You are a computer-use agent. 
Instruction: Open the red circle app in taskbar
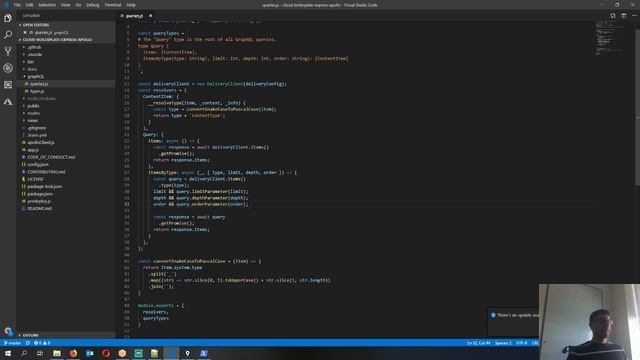[106, 353]
